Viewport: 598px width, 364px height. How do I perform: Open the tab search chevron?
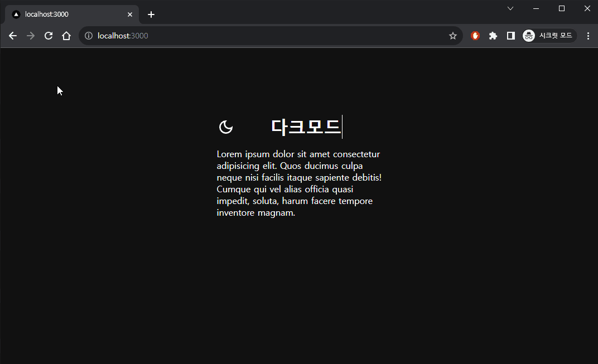pos(510,8)
